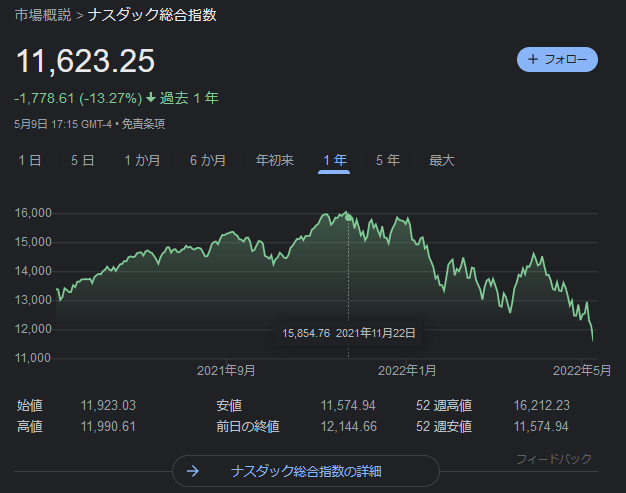Click the 2022年5月 x-axis label
Viewport: 626px width, 493px height.
coord(582,371)
